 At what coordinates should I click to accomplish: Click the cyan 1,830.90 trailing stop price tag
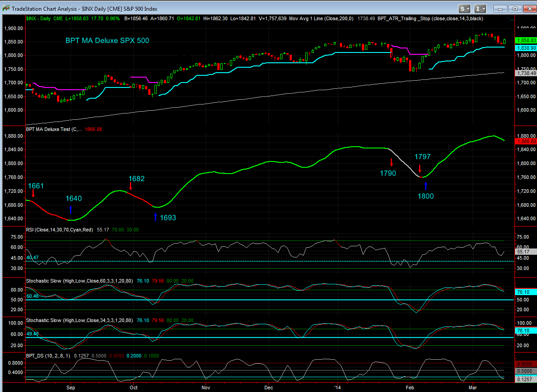click(526, 48)
